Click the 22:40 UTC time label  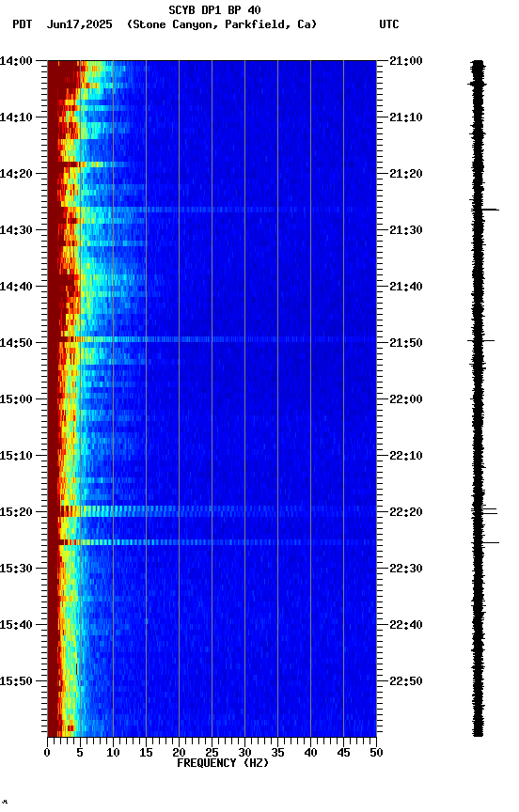pos(406,625)
